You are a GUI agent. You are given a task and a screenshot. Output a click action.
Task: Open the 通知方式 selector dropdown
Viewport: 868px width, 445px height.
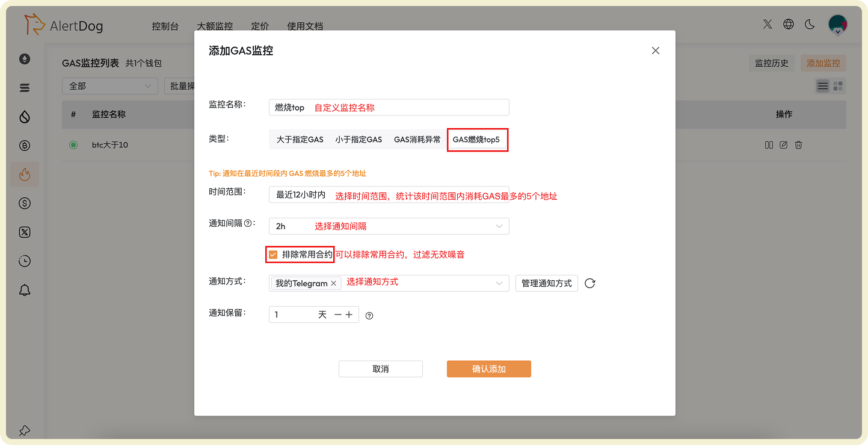point(389,283)
